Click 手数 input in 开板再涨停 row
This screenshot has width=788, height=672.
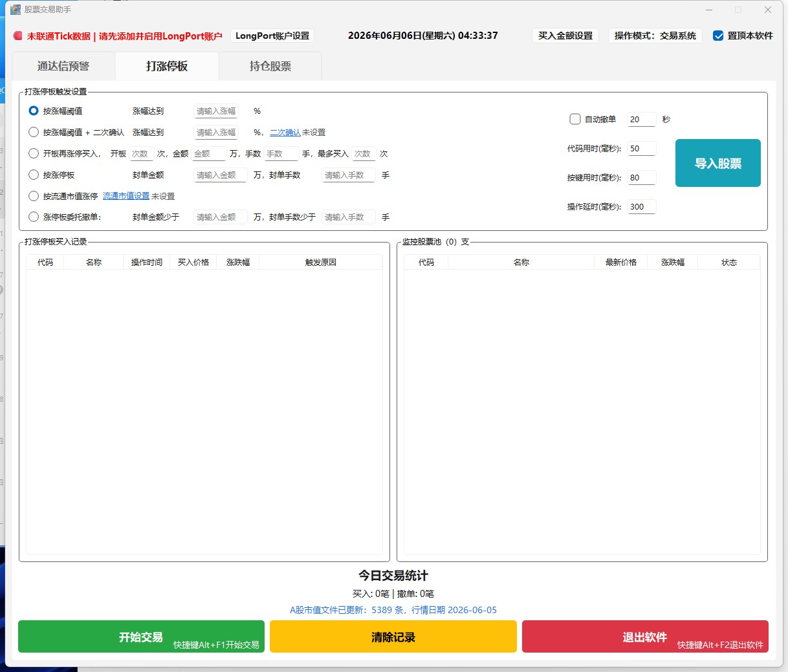[281, 153]
